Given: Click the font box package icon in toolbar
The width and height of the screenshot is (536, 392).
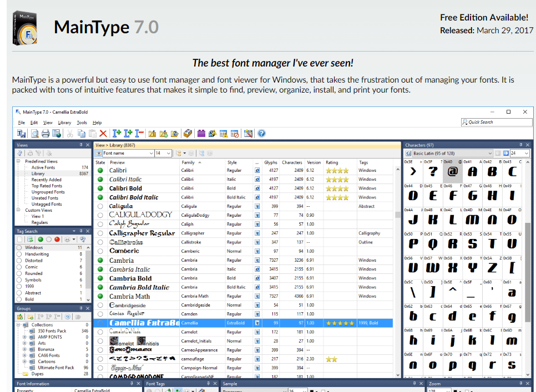Looking at the screenshot, I should (188, 134).
